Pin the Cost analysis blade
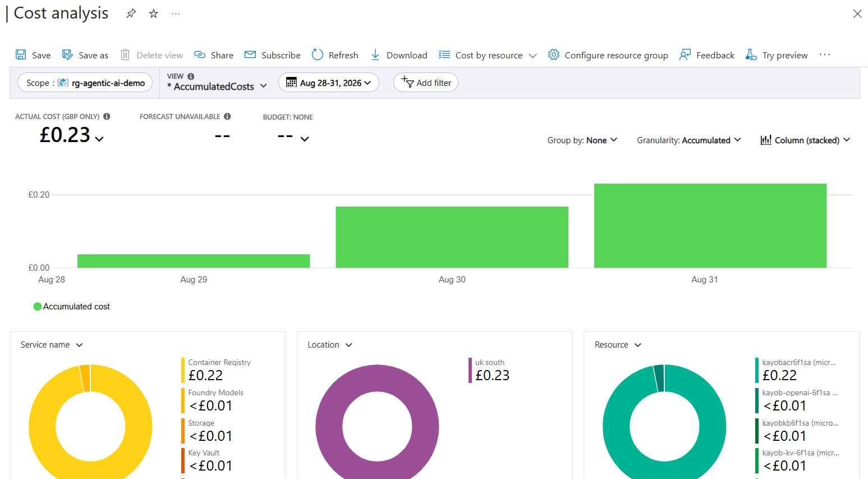Image resolution: width=868 pixels, height=479 pixels. (131, 13)
